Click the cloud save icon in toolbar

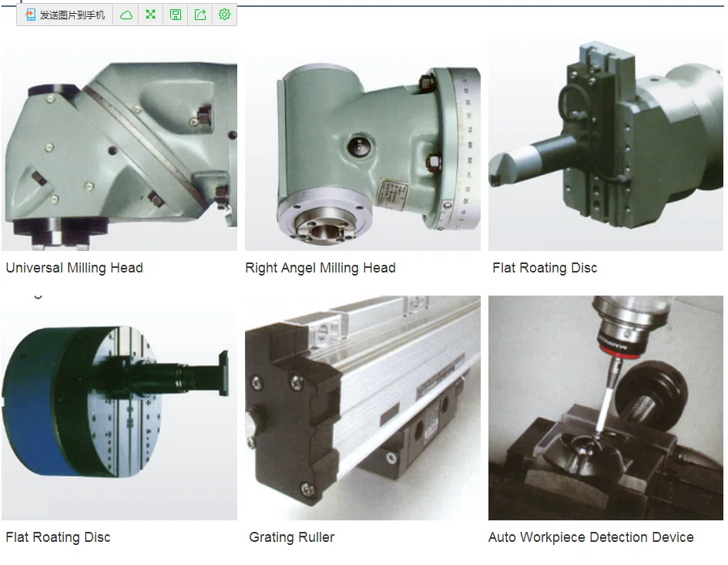[126, 15]
